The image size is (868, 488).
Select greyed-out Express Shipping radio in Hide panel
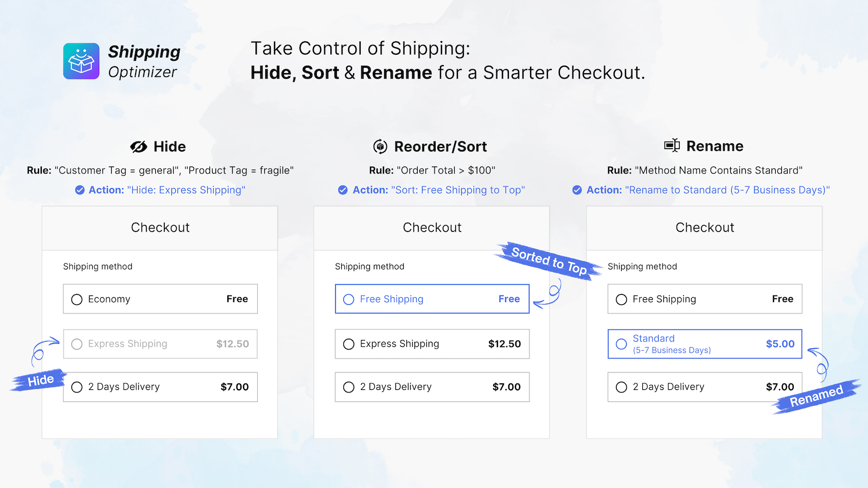[x=77, y=344]
